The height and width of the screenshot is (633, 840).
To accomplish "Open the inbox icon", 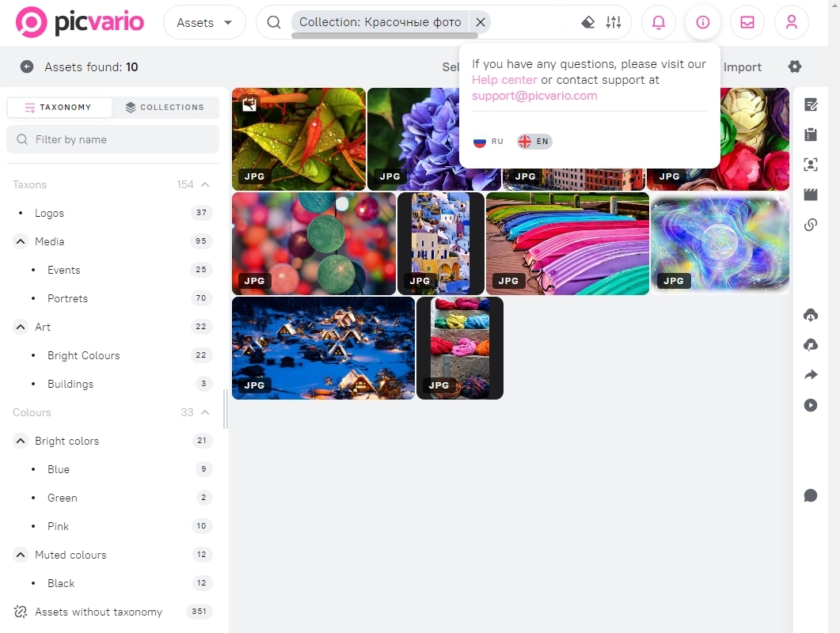I will (747, 22).
